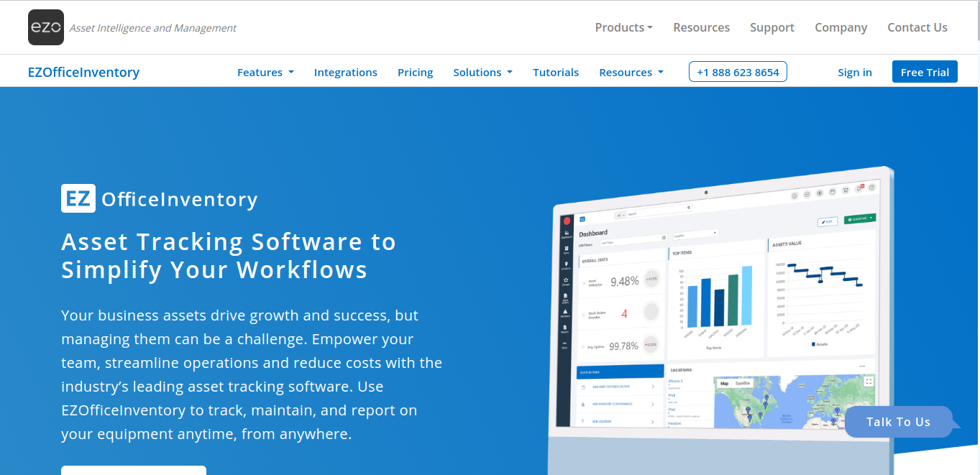Click the heading "Asset Tracking Software to Simplify Your Workflows"

point(229,255)
